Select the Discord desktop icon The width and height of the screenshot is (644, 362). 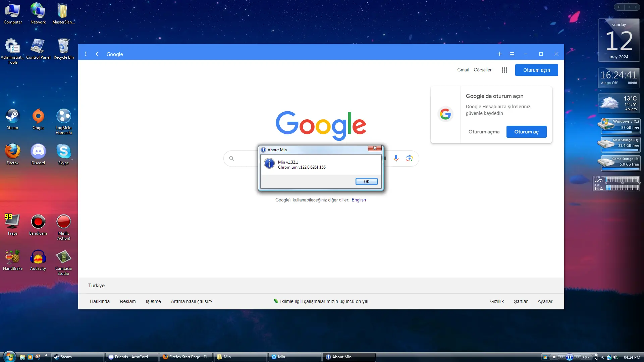[x=38, y=155]
